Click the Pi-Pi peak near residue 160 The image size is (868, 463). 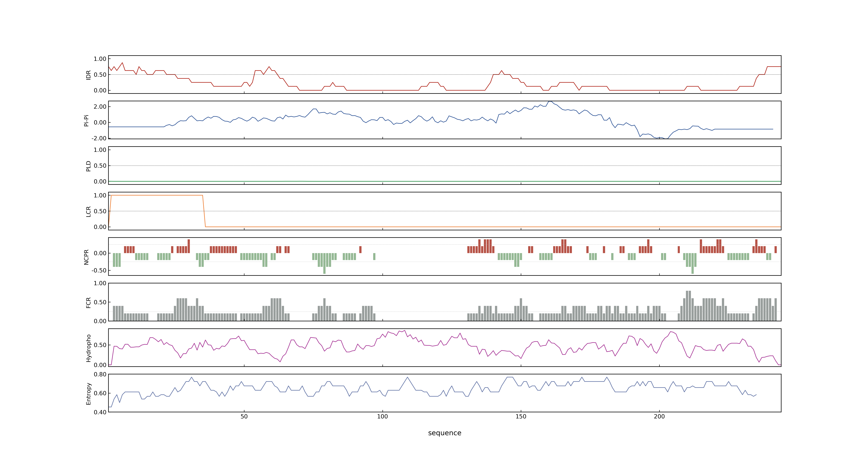[550, 101]
